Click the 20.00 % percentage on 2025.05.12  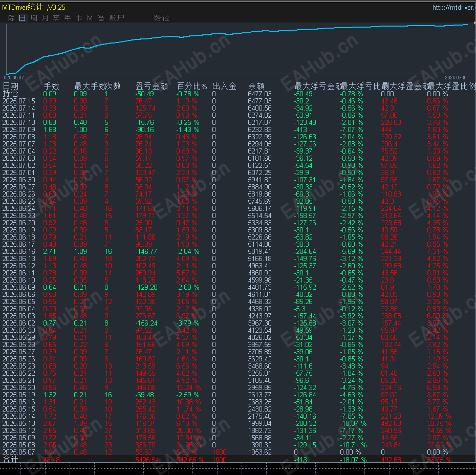(x=188, y=430)
